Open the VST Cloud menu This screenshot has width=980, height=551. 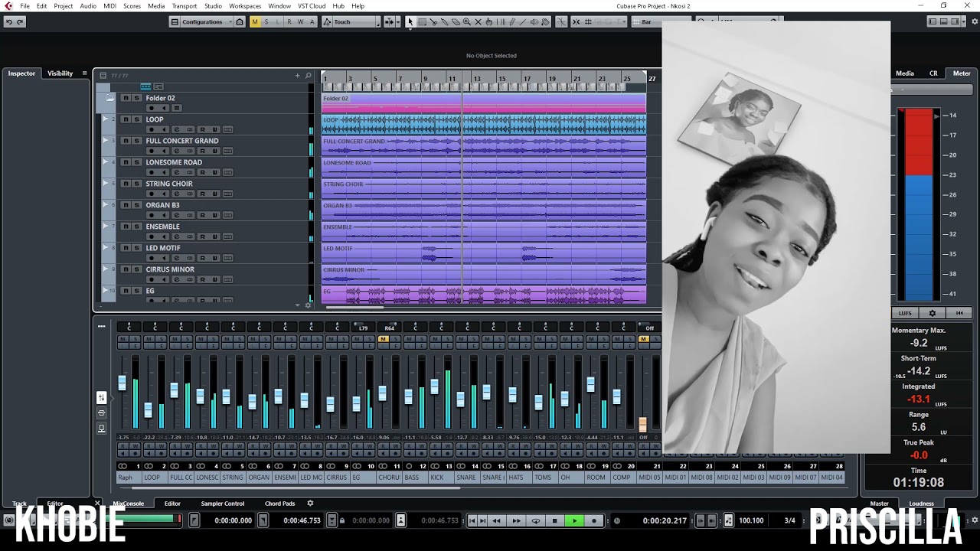[x=312, y=6]
